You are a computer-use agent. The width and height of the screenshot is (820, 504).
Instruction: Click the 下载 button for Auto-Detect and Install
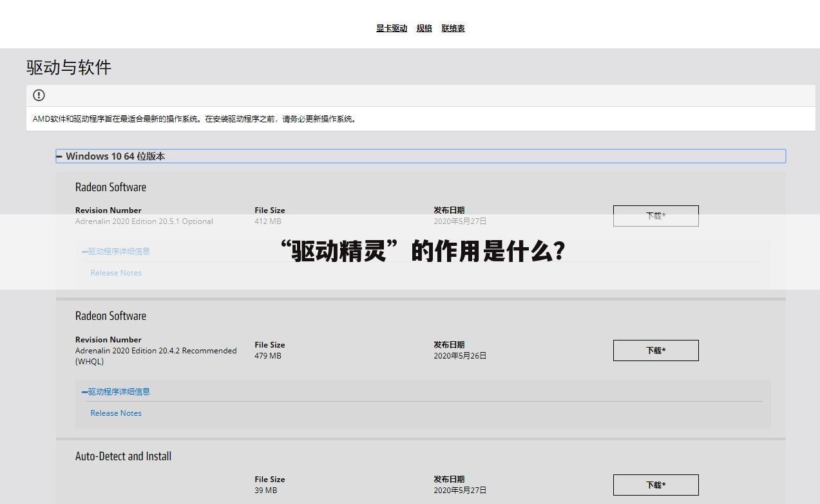pos(655,485)
